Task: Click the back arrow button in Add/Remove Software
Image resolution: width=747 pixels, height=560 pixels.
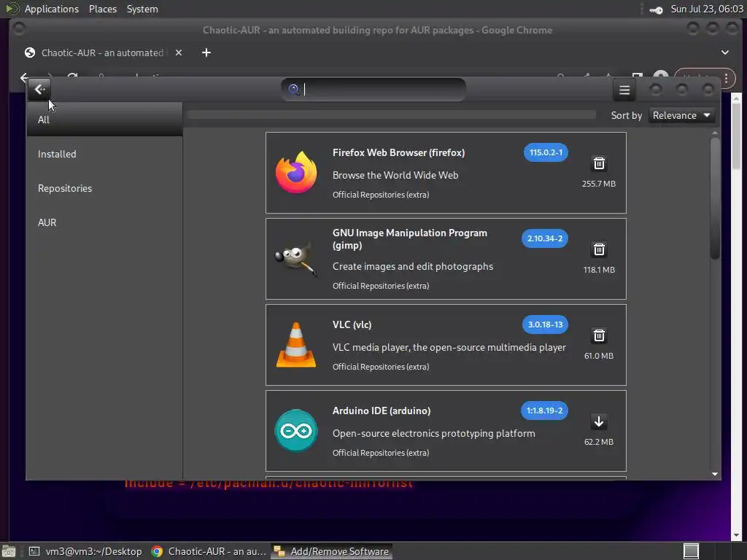Action: tap(39, 89)
